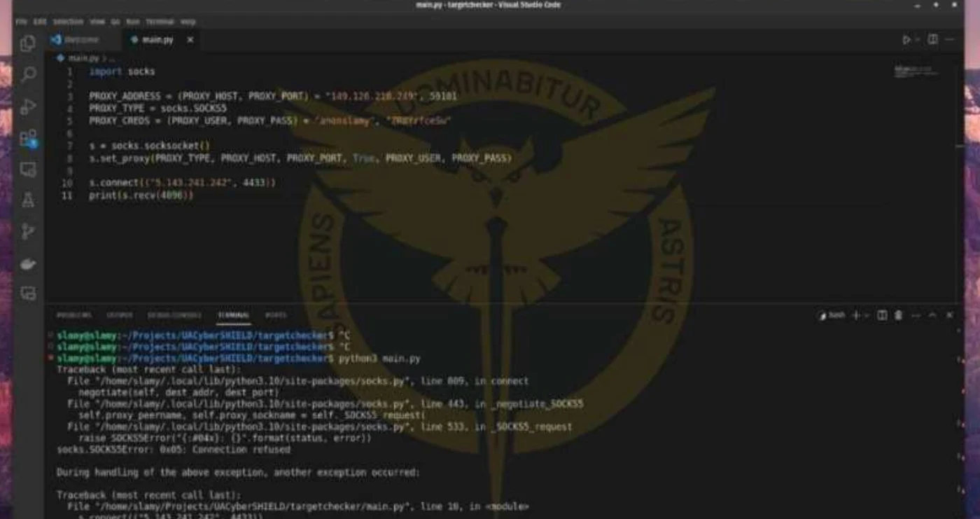Open the View menu

click(x=97, y=22)
